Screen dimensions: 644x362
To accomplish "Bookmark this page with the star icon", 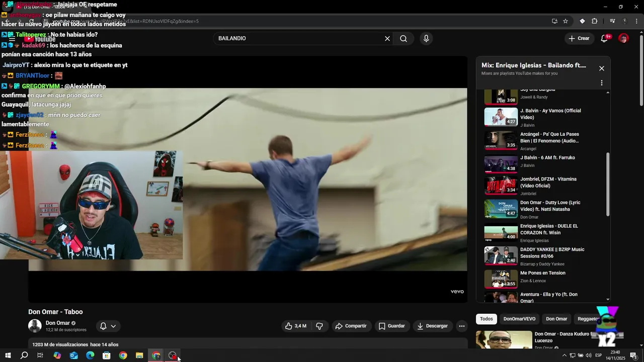I will pos(566,21).
